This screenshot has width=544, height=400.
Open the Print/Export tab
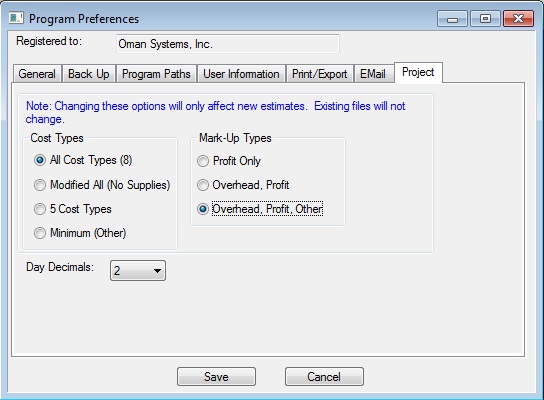point(320,74)
